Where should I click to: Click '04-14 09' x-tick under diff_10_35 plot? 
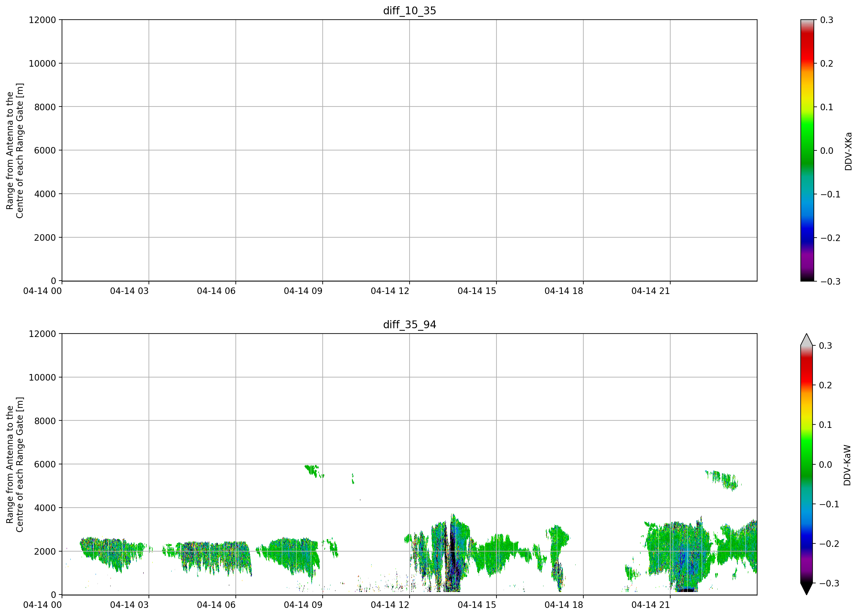303,291
